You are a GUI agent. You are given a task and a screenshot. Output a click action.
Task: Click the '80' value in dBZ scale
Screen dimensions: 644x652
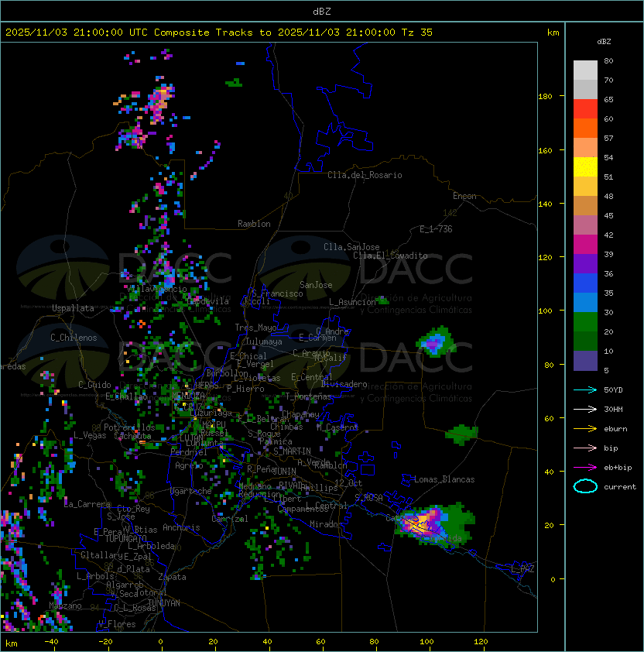608,60
